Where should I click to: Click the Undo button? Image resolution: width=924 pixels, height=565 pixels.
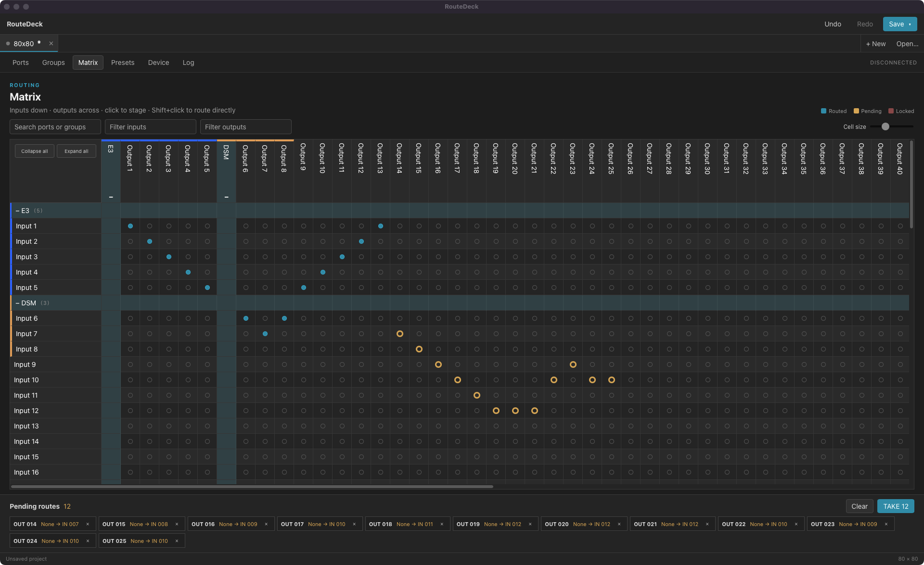(x=833, y=24)
